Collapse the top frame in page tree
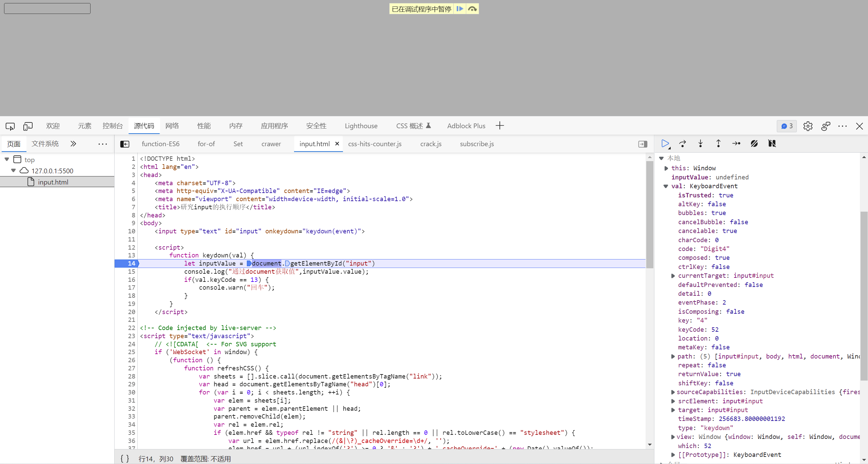Screen dimensions: 868x464 click(x=6, y=159)
